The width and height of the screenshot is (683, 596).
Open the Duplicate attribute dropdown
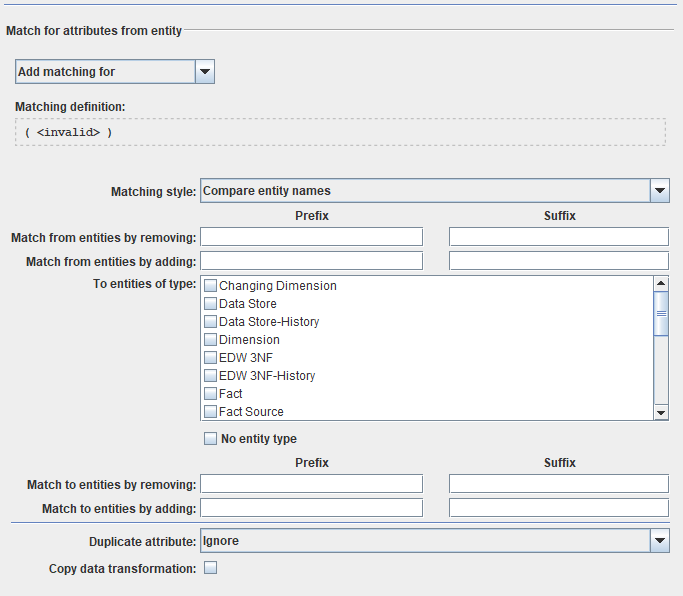(x=659, y=541)
